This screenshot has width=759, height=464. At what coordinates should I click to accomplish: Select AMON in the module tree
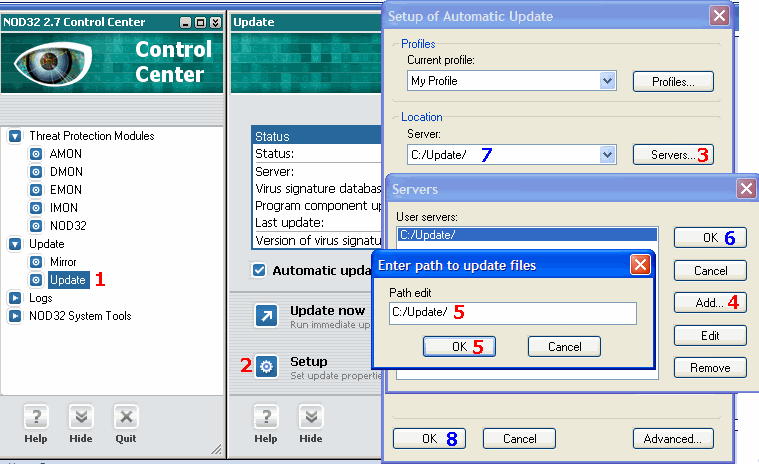tap(66, 154)
